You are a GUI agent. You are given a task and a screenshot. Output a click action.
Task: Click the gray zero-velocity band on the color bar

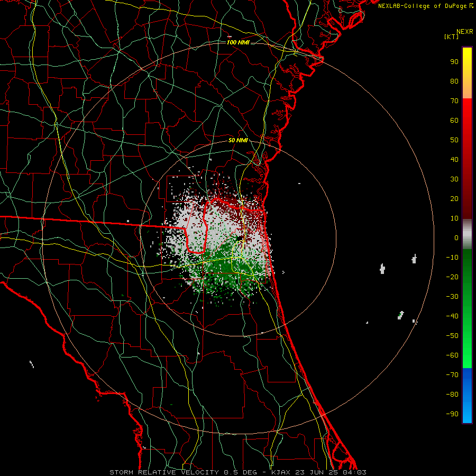click(467, 234)
